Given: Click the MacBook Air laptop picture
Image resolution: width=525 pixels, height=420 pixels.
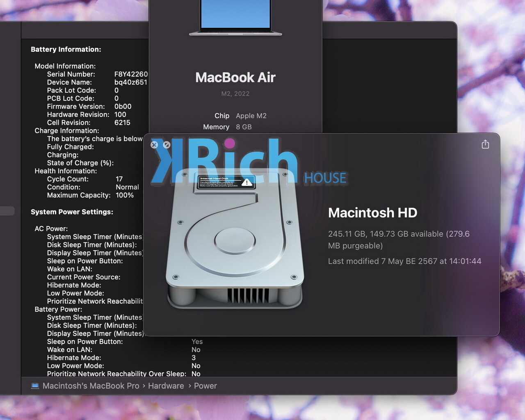Looking at the screenshot, I should [x=235, y=18].
